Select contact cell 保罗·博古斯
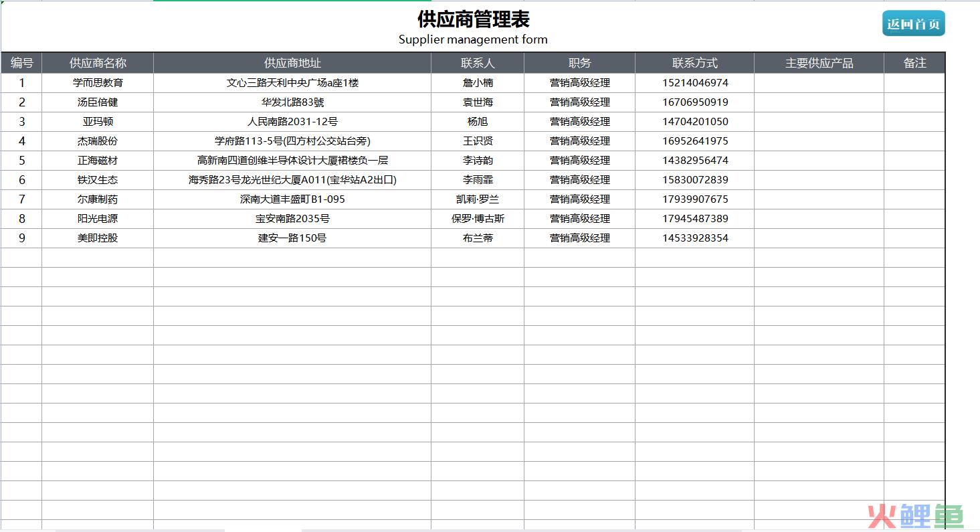The image size is (980, 532). pos(478,219)
